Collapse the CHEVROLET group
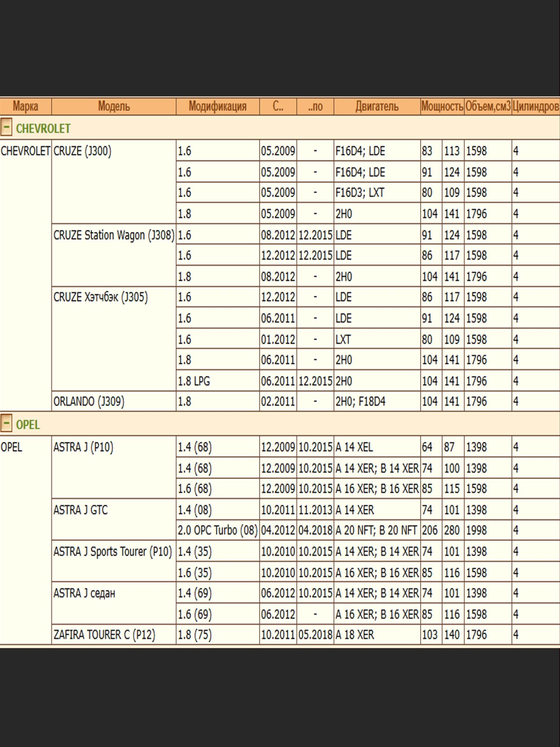Viewport: 560px width, 747px height. [x=6, y=128]
